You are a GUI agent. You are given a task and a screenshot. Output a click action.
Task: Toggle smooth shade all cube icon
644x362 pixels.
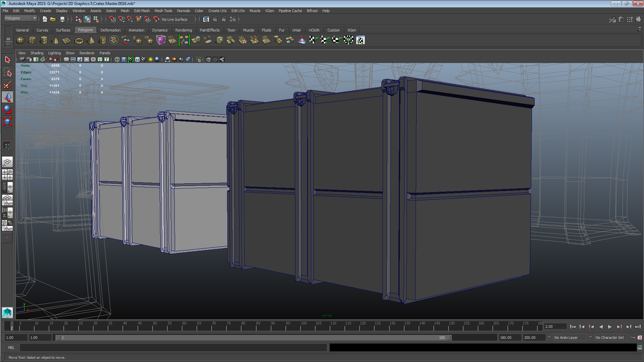[x=124, y=59]
